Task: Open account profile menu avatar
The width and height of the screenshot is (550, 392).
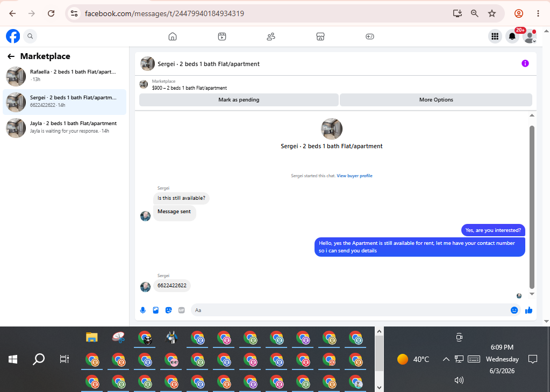Action: pos(529,36)
